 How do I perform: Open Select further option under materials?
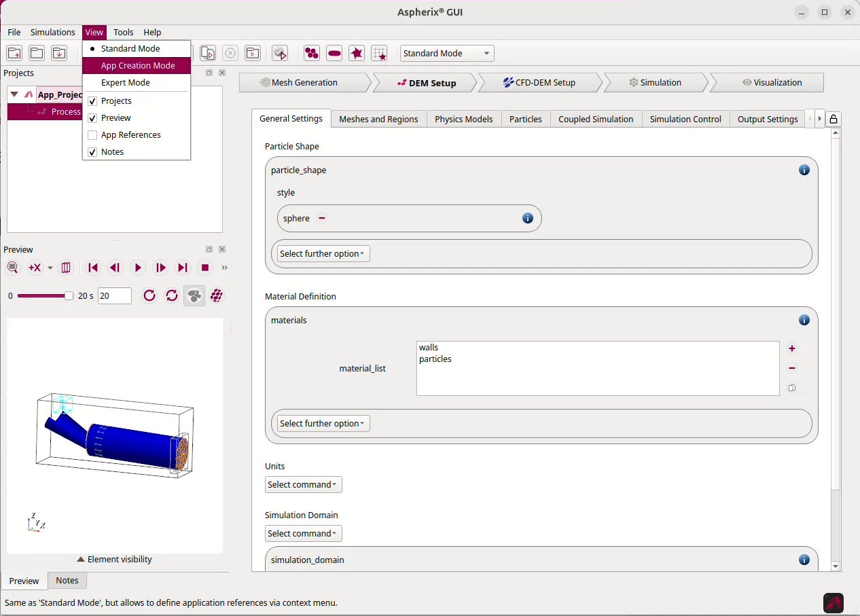323,423
